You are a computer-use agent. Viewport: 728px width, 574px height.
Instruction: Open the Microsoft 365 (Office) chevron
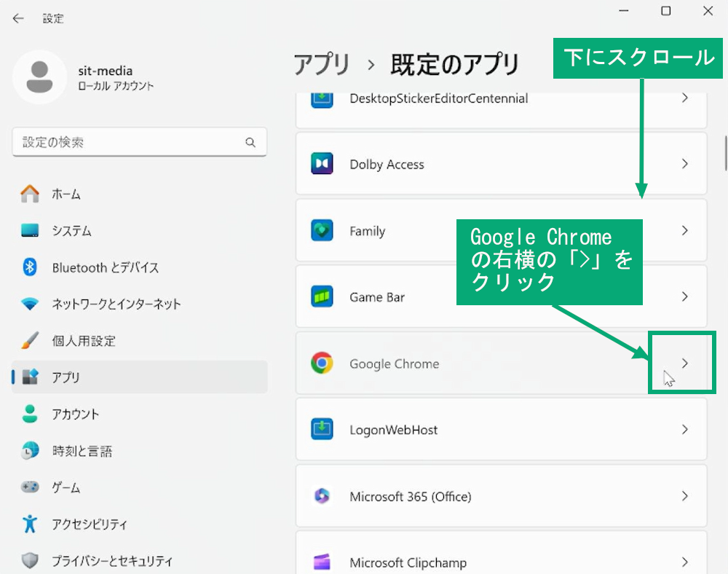click(685, 496)
